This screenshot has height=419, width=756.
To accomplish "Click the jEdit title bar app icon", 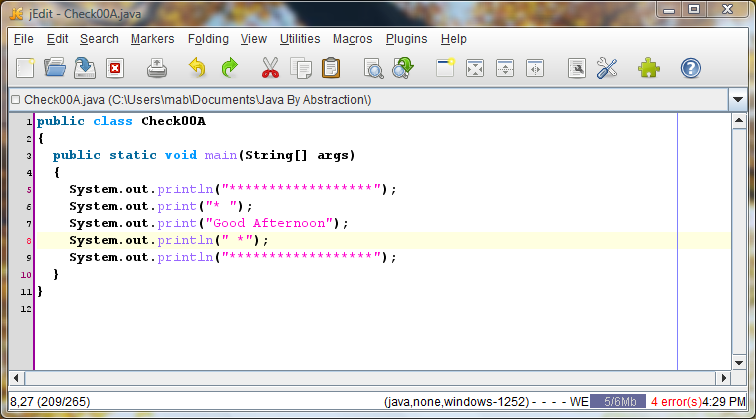I will [17, 14].
